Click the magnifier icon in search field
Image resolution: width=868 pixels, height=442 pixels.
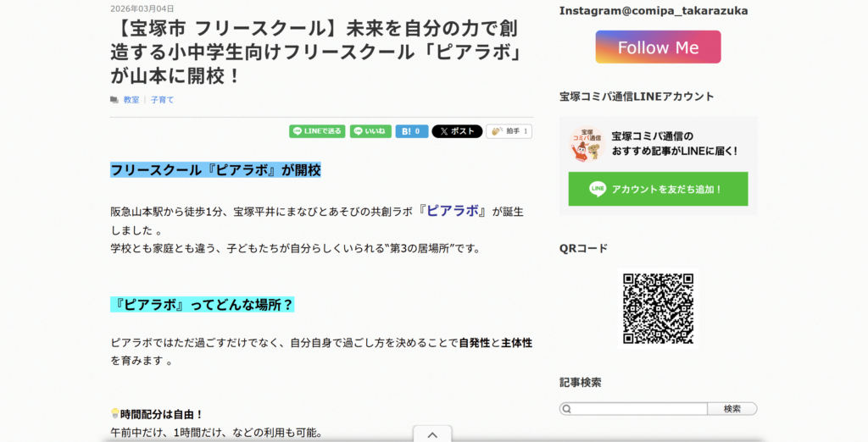566,409
